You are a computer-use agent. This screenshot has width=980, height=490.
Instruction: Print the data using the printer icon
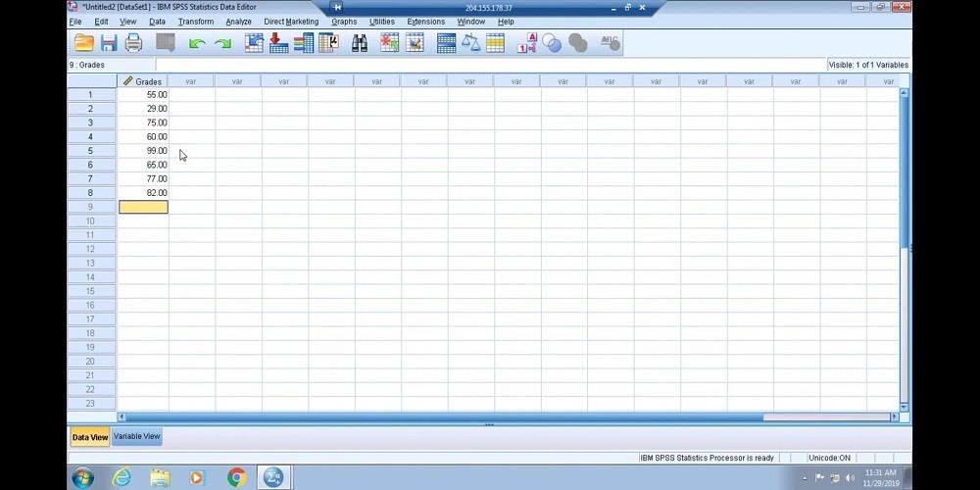133,43
